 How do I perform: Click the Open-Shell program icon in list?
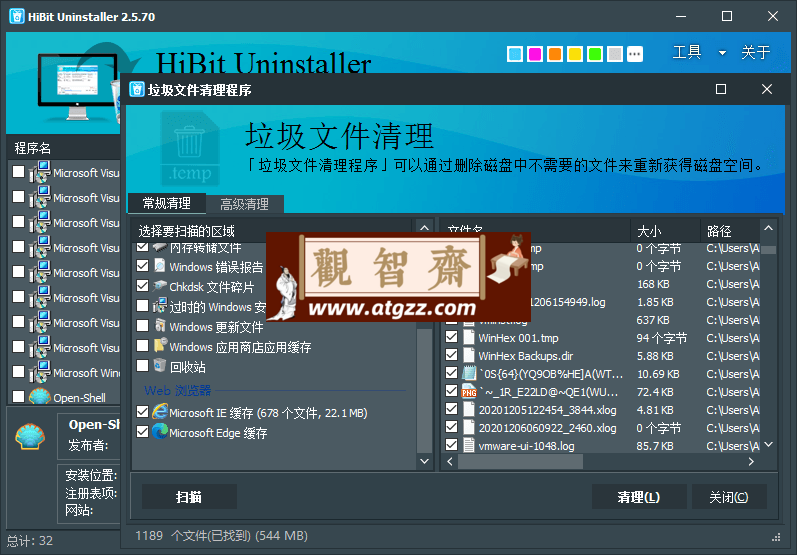[x=39, y=396]
